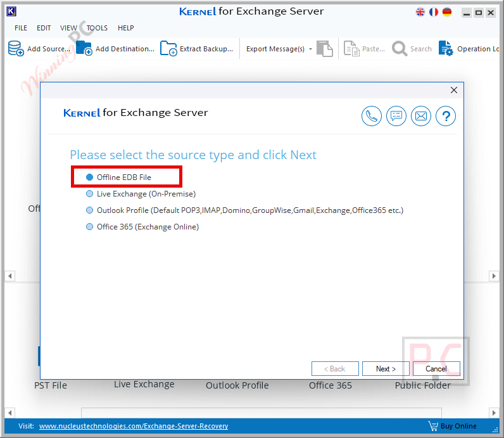Expand the Export Message(s) dropdown arrow

click(x=310, y=49)
